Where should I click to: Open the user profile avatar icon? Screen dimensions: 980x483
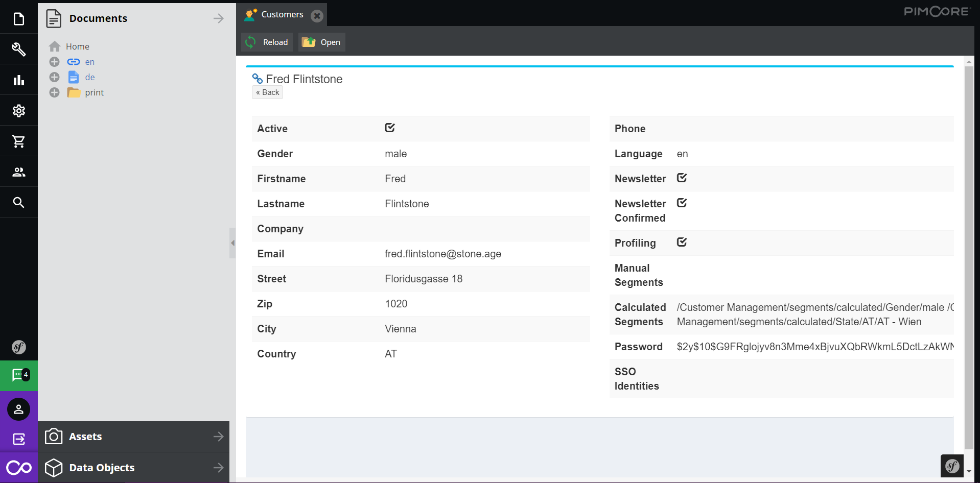pos(19,409)
